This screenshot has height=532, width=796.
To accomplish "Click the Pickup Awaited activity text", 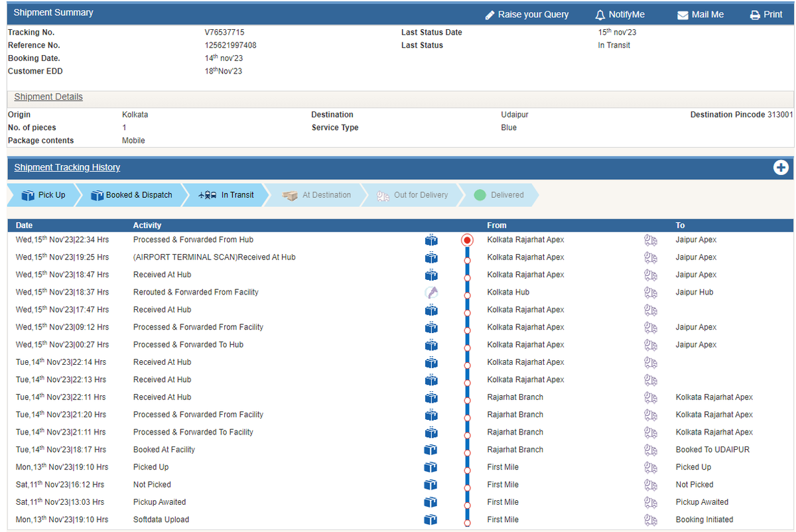I will (159, 502).
